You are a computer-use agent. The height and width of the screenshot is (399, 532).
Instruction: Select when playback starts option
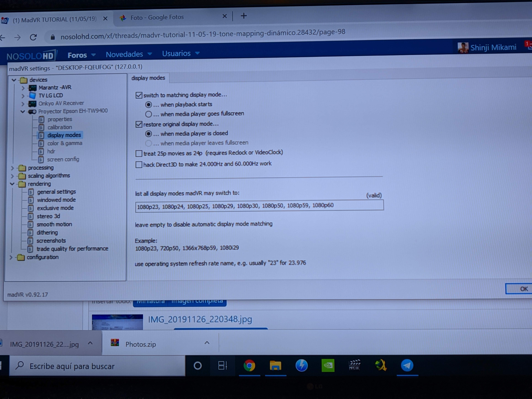tap(148, 105)
